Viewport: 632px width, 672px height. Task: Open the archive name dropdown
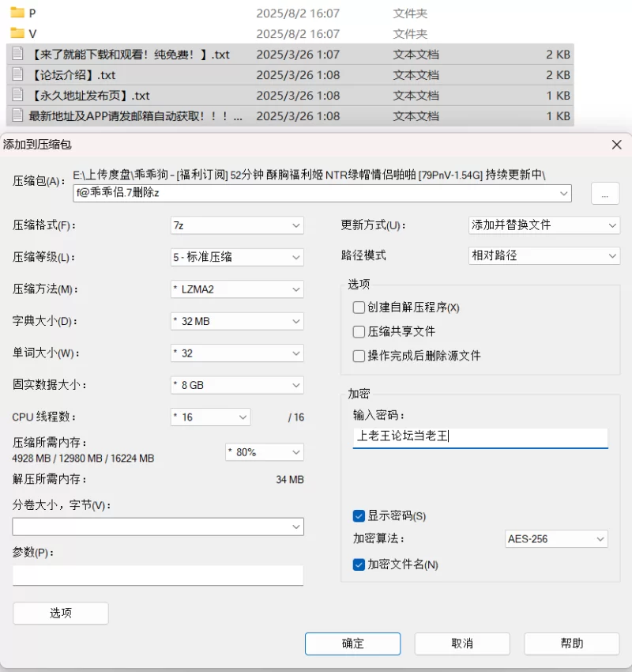(x=563, y=193)
